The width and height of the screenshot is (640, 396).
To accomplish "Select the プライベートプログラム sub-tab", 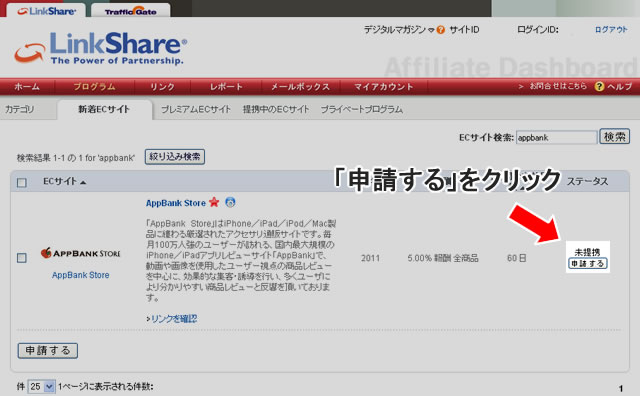I will 362,109.
